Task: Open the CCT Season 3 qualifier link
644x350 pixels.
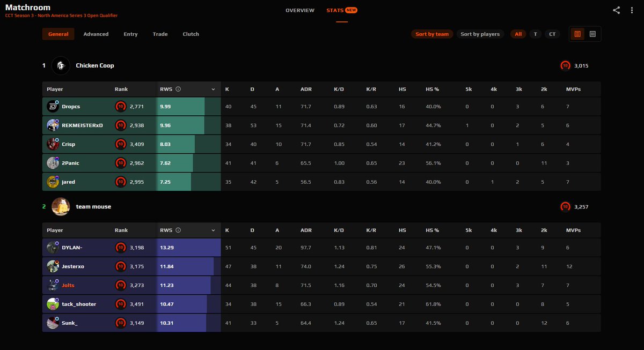Action: [x=61, y=16]
